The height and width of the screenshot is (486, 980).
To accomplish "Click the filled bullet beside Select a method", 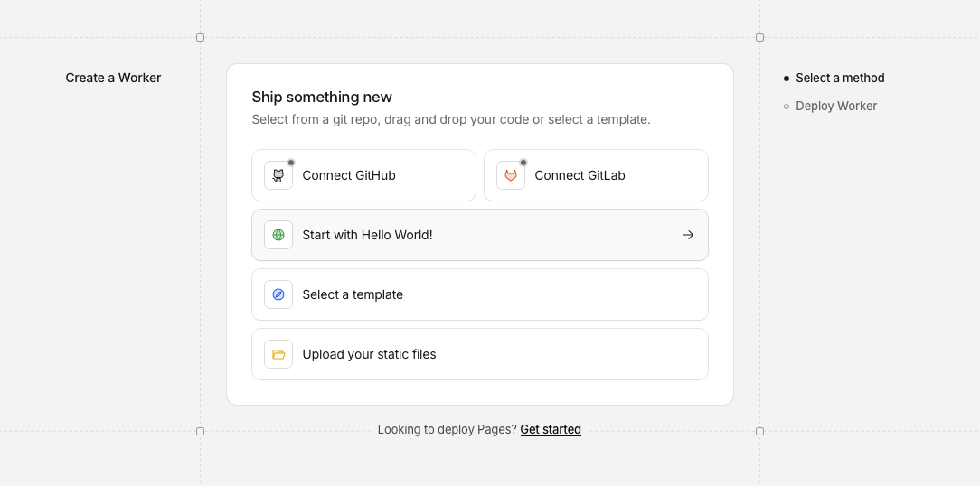I will point(787,79).
